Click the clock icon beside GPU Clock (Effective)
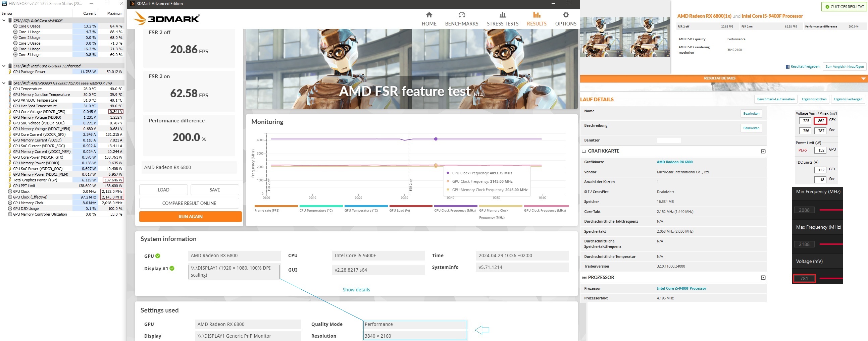The height and width of the screenshot is (341, 868). 10,197
